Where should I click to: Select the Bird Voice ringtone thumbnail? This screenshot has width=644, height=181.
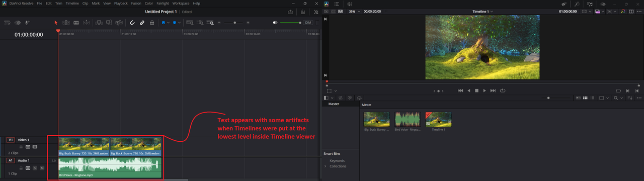coord(408,119)
